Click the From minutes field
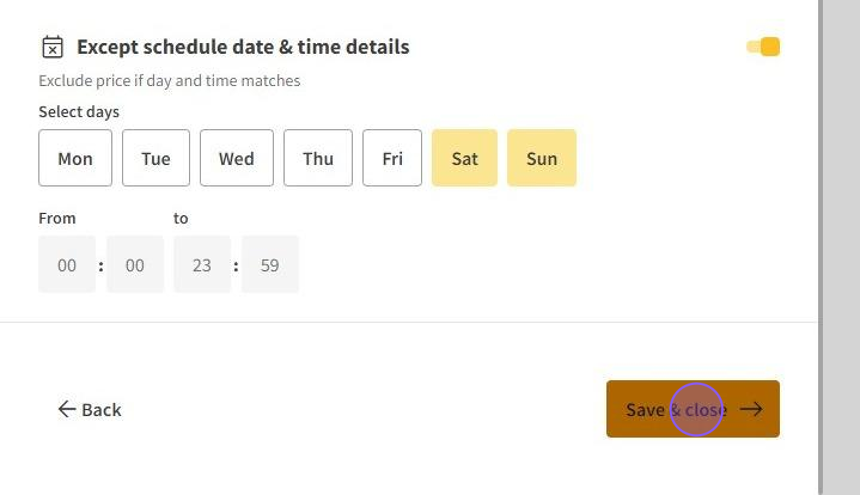Viewport: 860px width, 495px height. [135, 265]
